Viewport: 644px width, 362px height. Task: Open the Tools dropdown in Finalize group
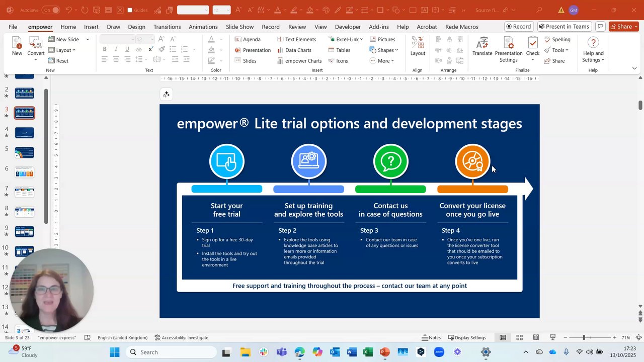click(x=556, y=50)
